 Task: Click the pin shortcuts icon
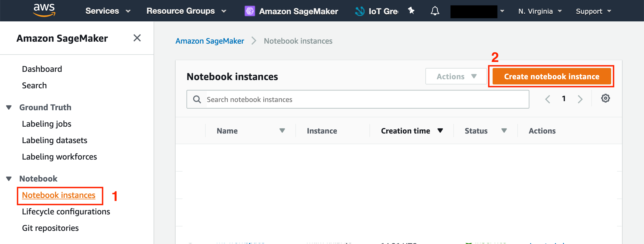point(411,11)
